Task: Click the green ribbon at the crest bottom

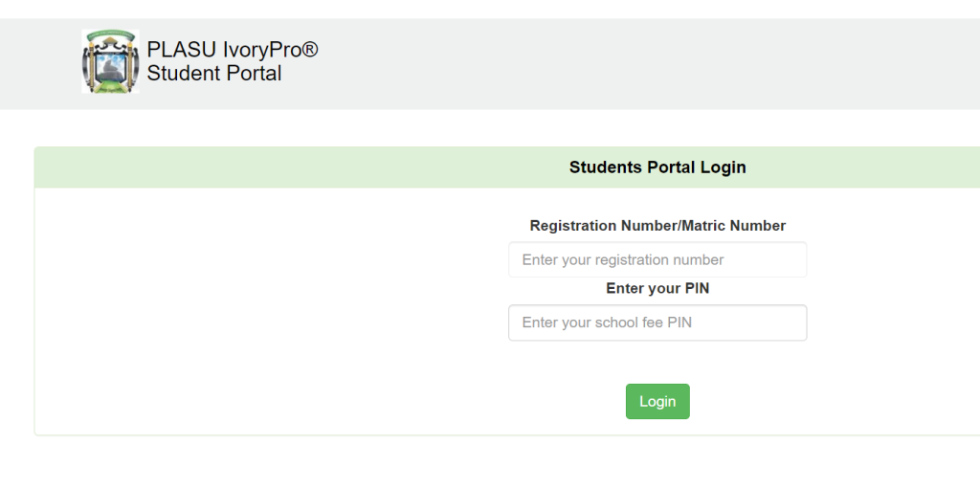Action: coord(111,87)
